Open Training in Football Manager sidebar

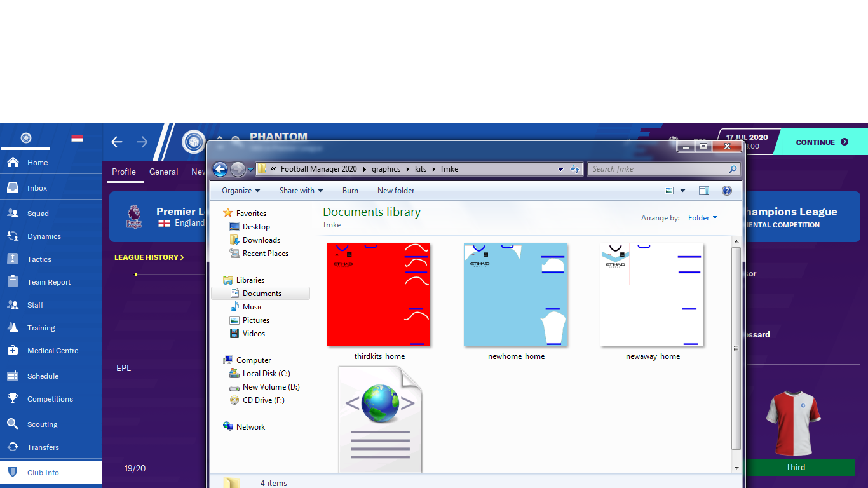tap(51, 328)
